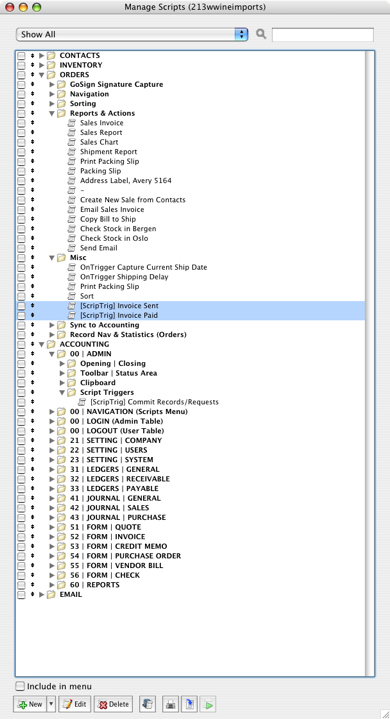
Task: Toggle the Include in menu checkbox
Action: point(20,686)
